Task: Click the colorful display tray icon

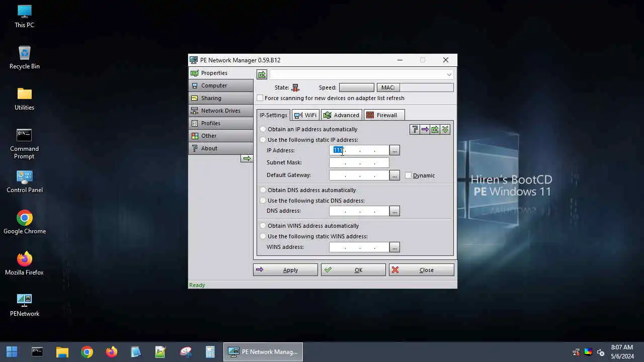Action: [588, 352]
